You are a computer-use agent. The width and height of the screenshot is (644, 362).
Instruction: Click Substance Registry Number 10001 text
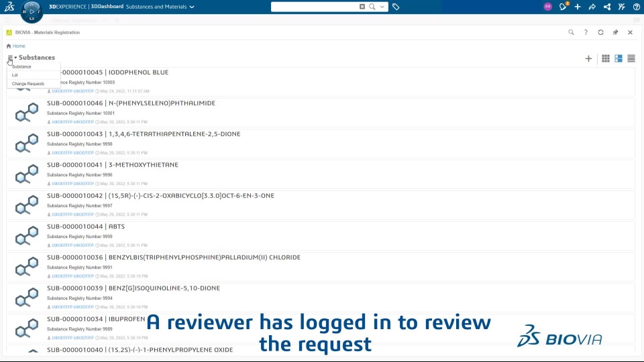click(x=81, y=113)
